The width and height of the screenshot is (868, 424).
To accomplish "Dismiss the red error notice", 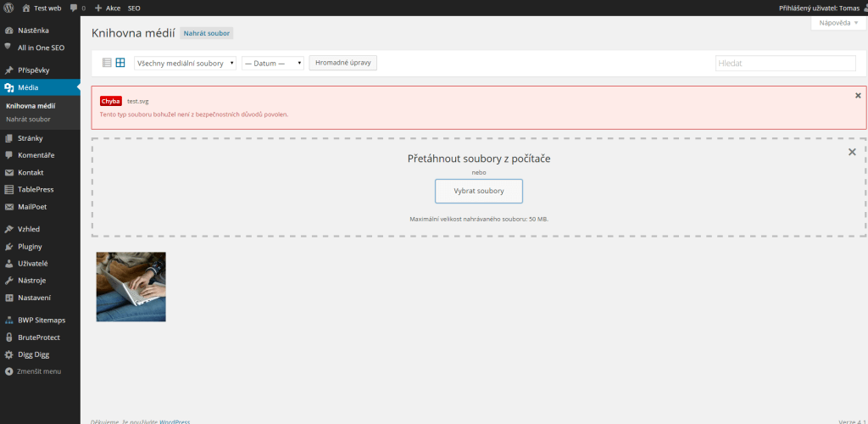I will click(858, 95).
